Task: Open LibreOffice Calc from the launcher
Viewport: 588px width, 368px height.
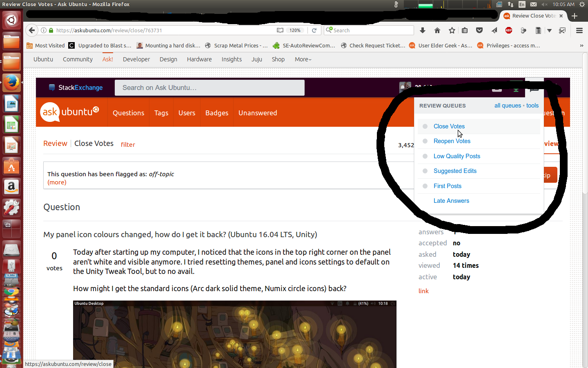Action: coord(11,124)
